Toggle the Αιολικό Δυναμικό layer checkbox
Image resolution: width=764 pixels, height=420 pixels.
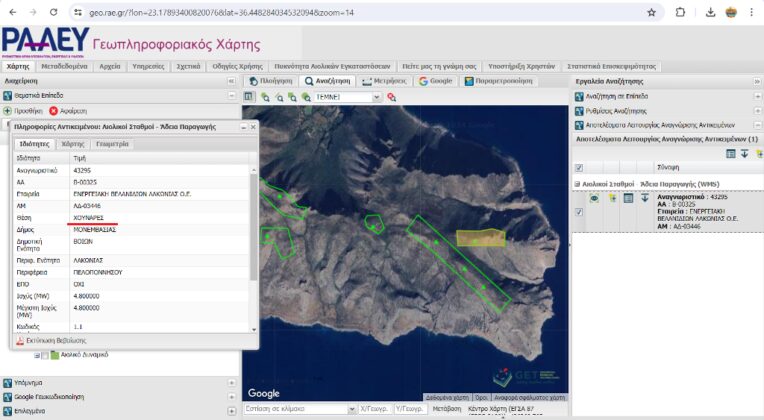tap(45, 355)
